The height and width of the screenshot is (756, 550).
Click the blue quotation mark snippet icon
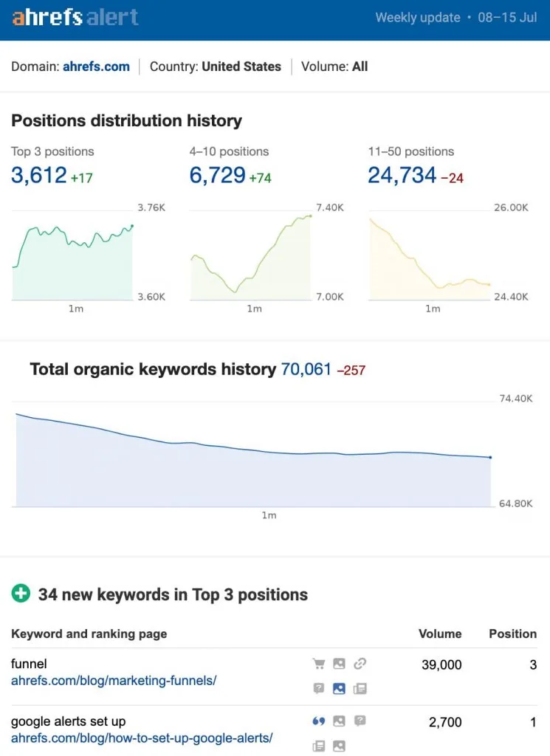(319, 721)
